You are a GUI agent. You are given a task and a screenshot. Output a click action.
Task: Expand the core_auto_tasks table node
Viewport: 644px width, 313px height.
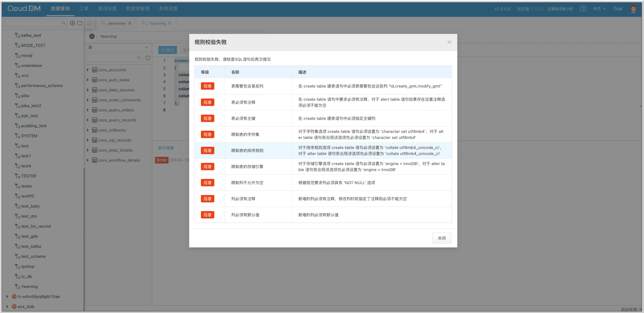coord(88,80)
